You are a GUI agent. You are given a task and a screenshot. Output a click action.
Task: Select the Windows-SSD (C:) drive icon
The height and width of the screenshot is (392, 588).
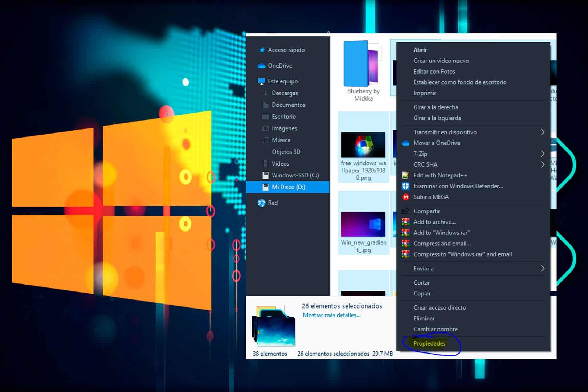(265, 175)
